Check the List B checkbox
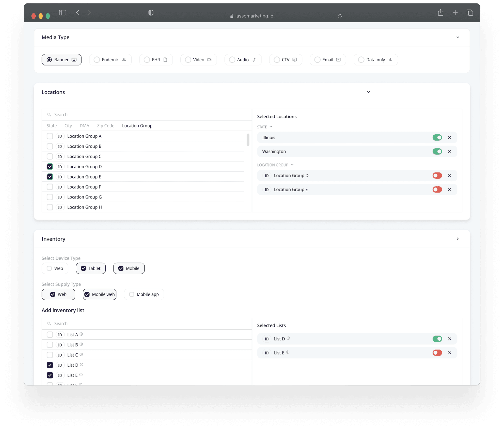The width and height of the screenshot is (504, 430). pos(50,345)
